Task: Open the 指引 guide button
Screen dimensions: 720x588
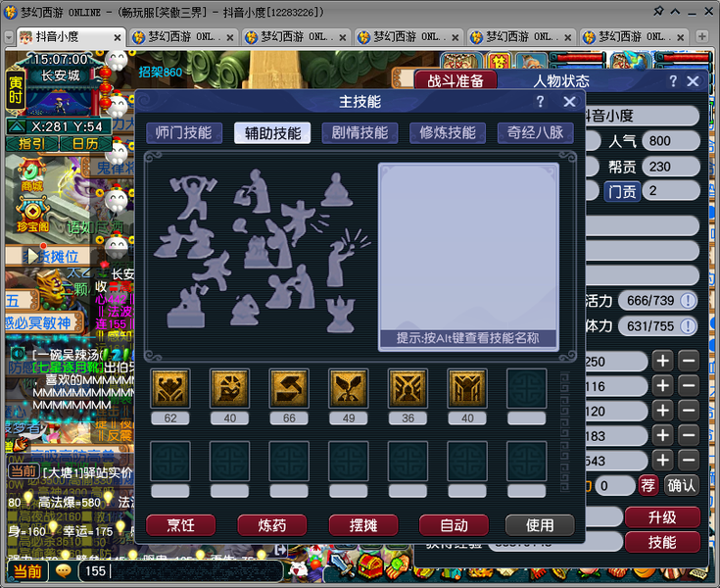Action: pyautogui.click(x=31, y=144)
